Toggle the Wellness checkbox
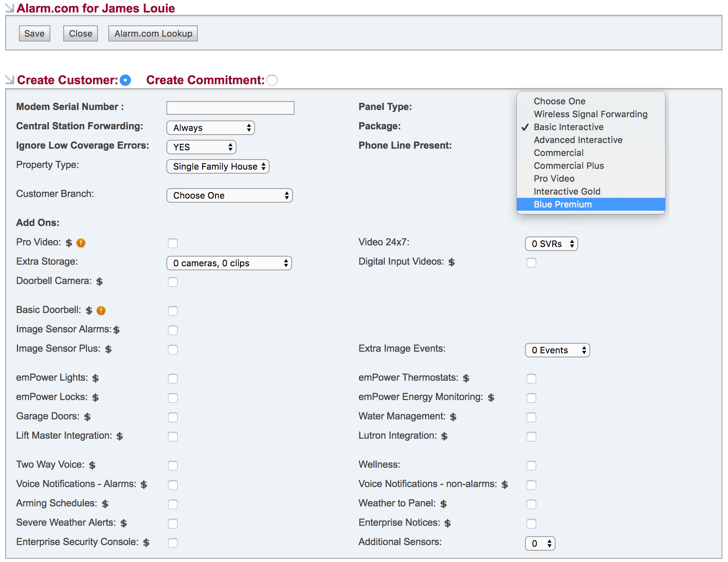Viewport: 728px width, 562px height. [x=531, y=466]
